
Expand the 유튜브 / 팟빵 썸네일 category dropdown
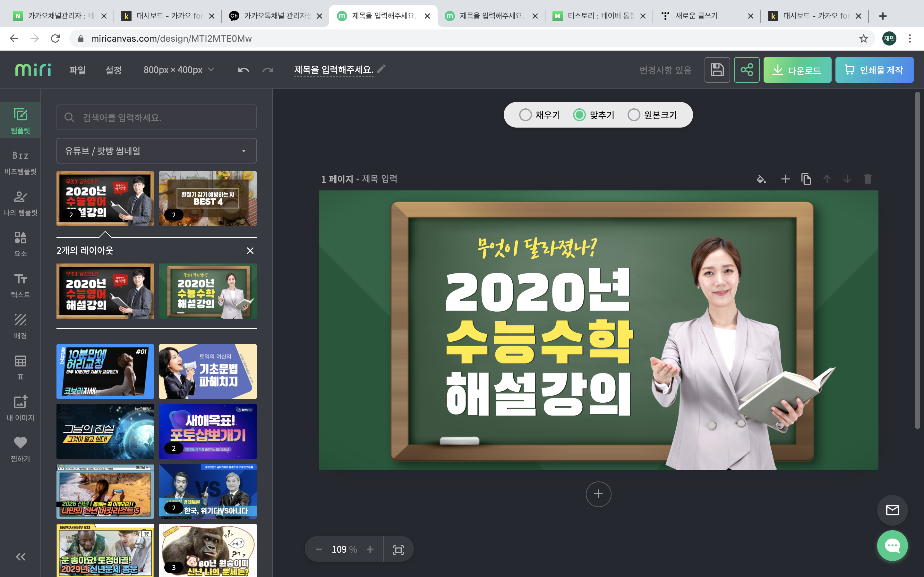156,151
